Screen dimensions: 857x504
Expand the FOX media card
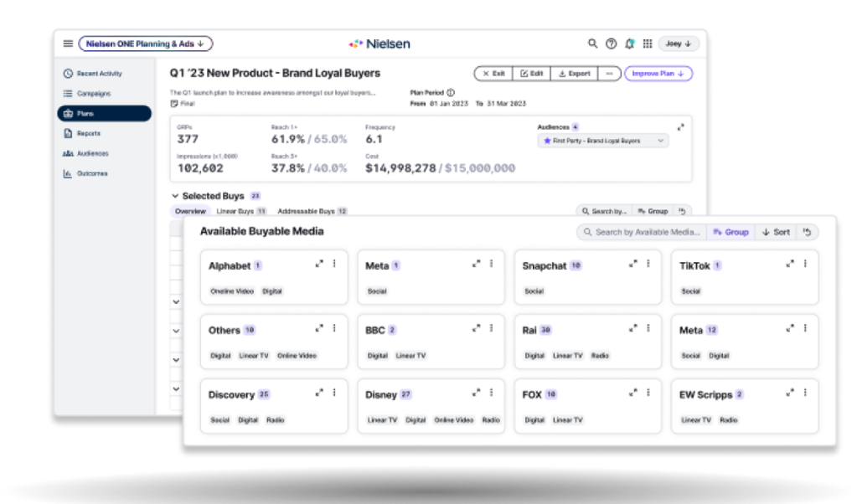[x=633, y=393]
